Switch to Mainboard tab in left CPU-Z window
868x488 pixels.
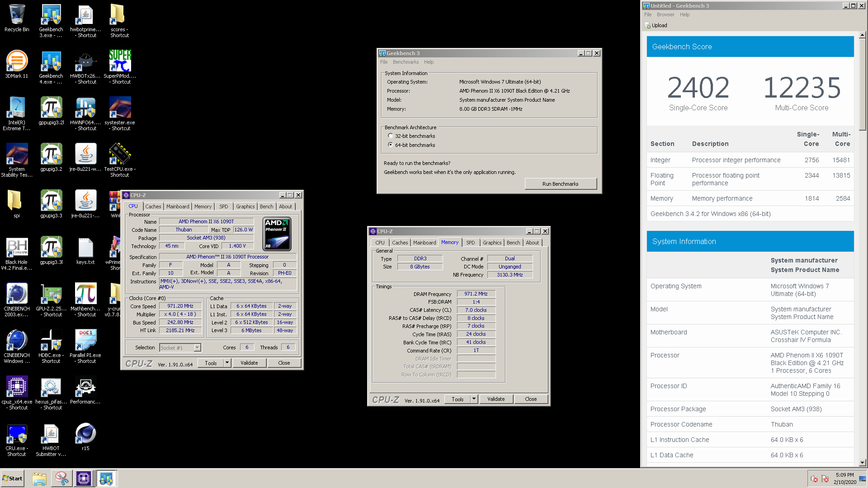point(178,206)
